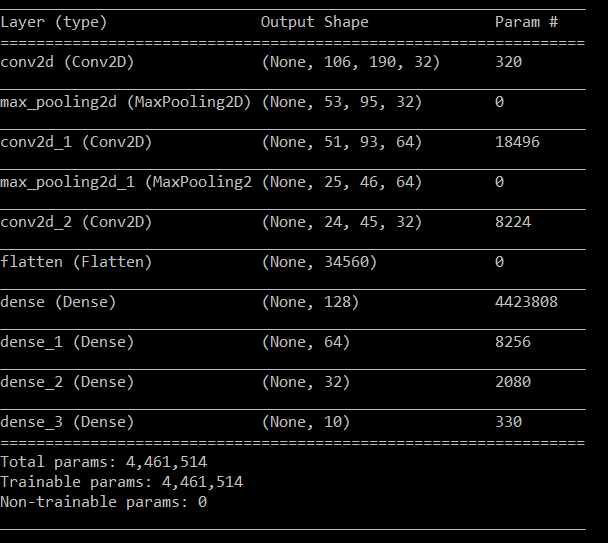Viewport: 608px width, 543px height.
Task: Click the 18496 param value
Action: 517,142
